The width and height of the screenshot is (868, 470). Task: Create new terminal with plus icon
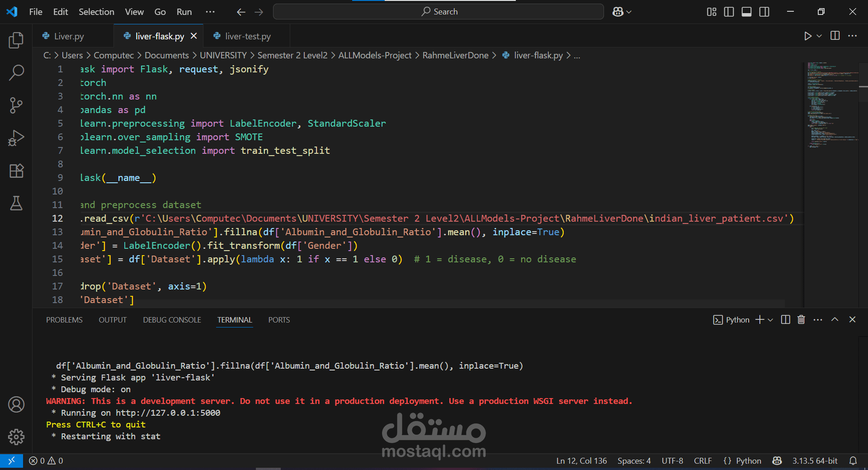(759, 320)
